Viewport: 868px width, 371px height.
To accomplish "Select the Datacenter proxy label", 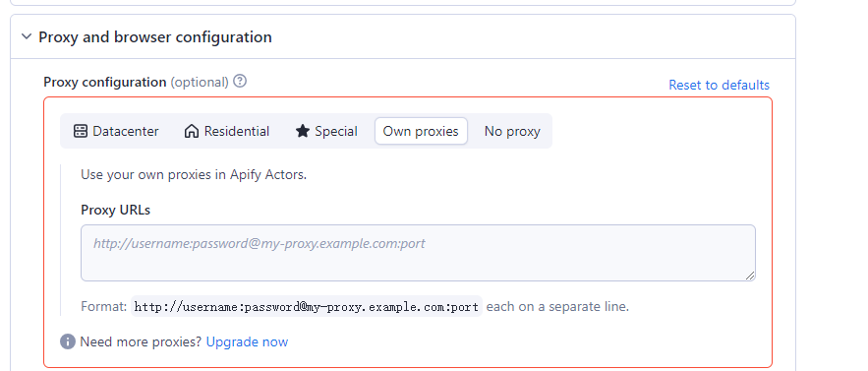I will point(126,132).
